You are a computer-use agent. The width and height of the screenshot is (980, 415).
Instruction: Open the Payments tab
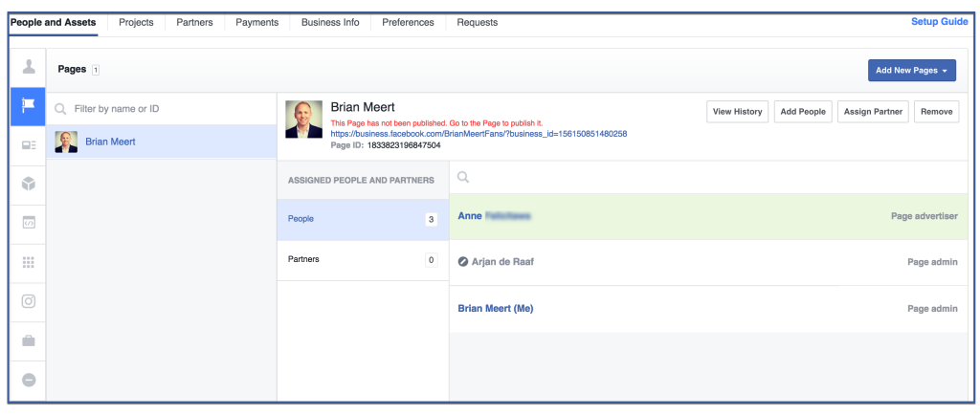pyautogui.click(x=256, y=22)
